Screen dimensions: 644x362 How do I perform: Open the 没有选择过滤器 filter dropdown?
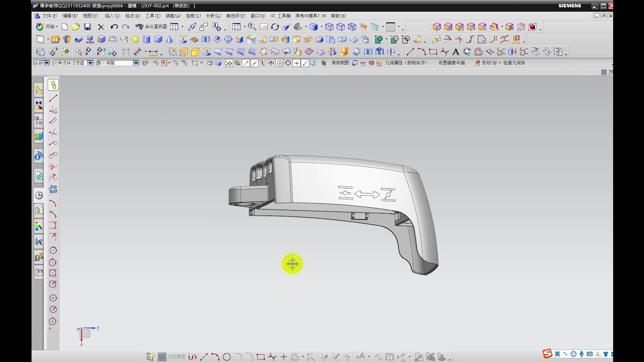(x=90, y=63)
